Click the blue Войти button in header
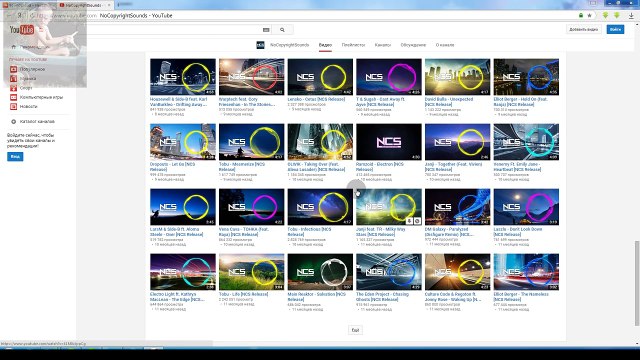The height and width of the screenshot is (360, 640). (615, 29)
